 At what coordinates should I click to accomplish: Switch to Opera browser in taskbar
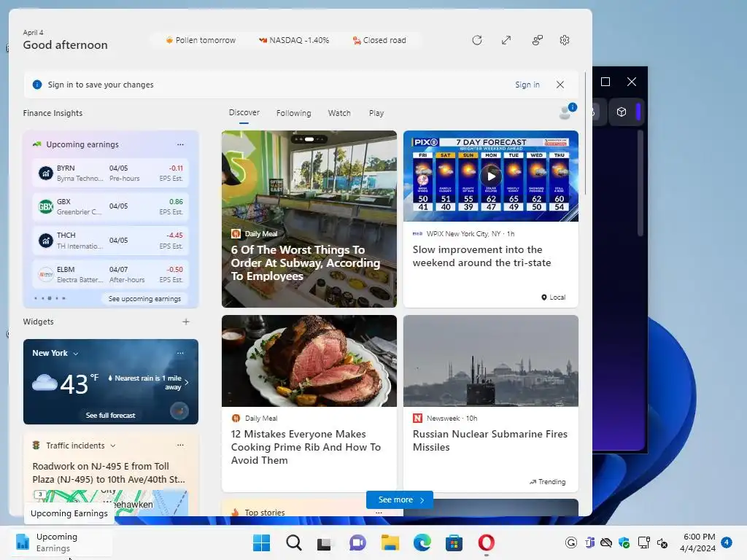(x=486, y=542)
